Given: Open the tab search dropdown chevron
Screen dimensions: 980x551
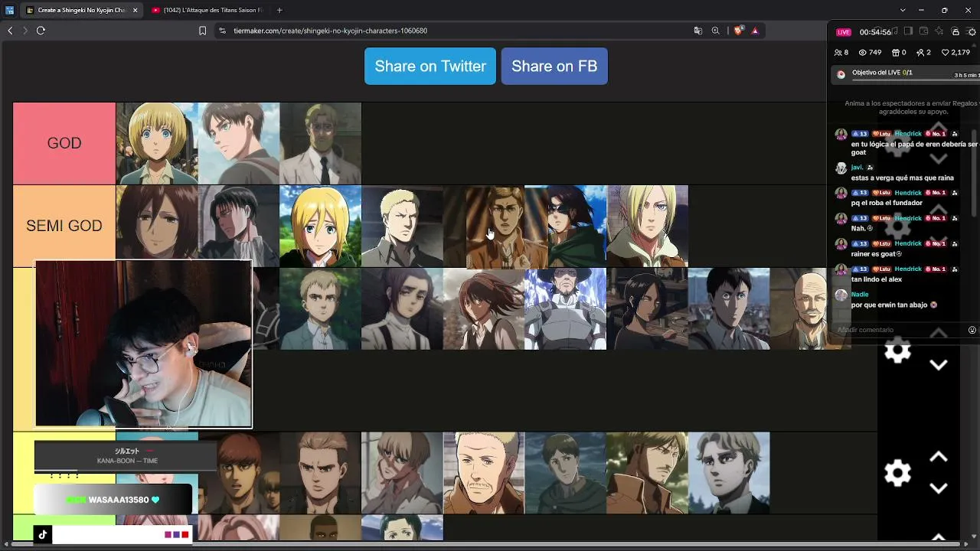Looking at the screenshot, I should coord(903,10).
